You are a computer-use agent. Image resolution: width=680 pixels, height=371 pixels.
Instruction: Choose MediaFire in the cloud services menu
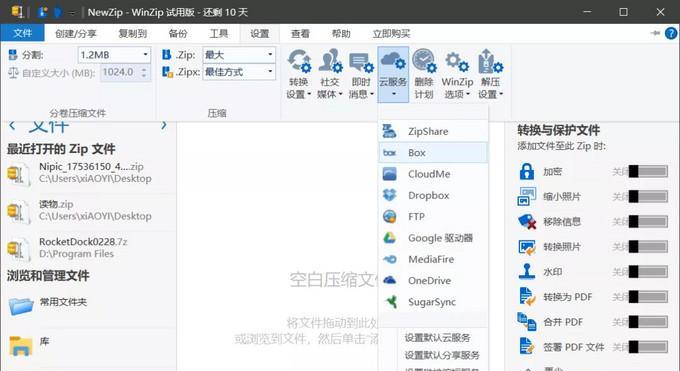(433, 259)
